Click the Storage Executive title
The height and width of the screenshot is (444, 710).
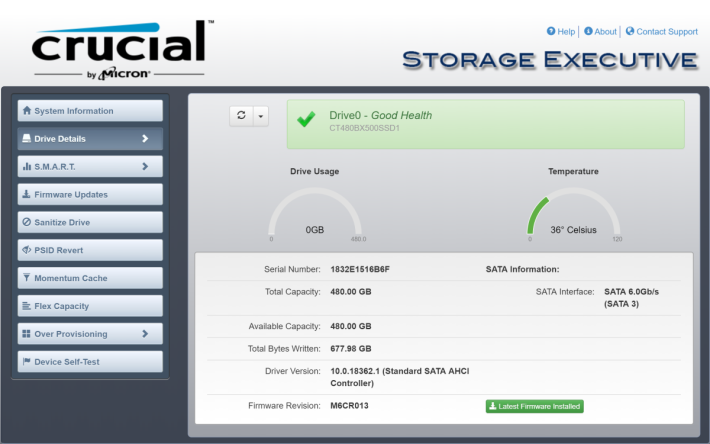click(x=550, y=60)
